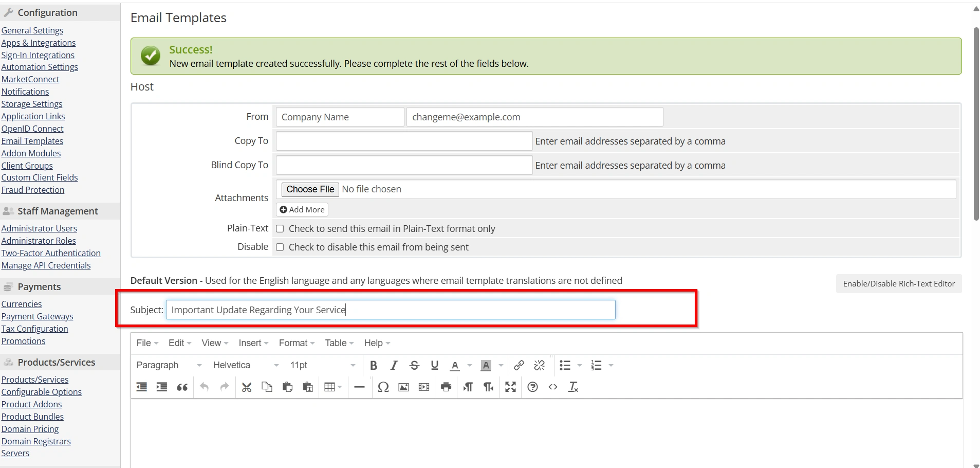The height and width of the screenshot is (468, 980).
Task: Copy the selection in the editor
Action: [x=267, y=387]
